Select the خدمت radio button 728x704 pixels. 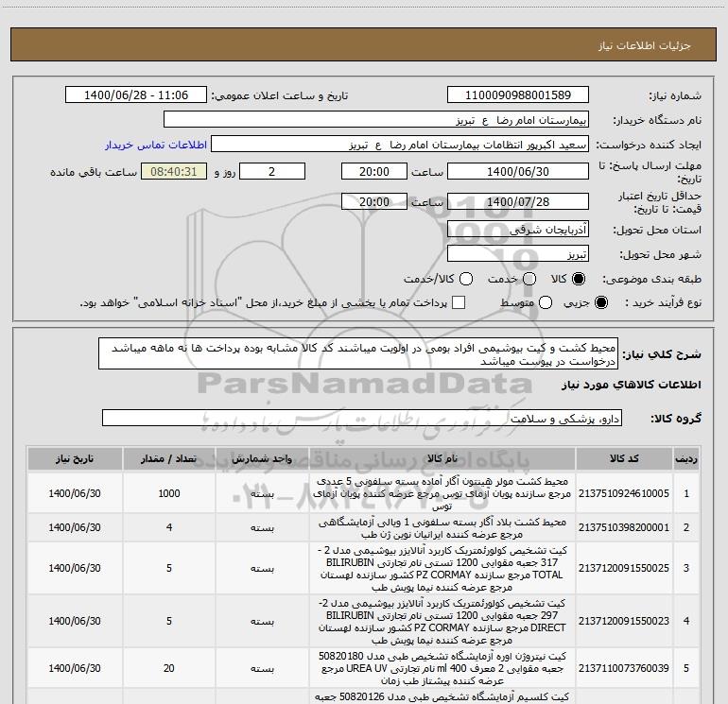(x=529, y=279)
